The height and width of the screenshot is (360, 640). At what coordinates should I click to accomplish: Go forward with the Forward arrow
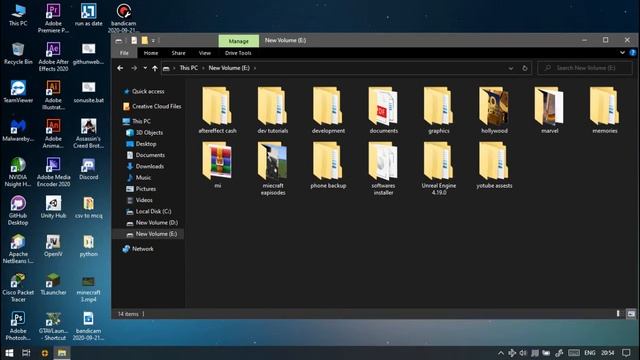point(134,68)
